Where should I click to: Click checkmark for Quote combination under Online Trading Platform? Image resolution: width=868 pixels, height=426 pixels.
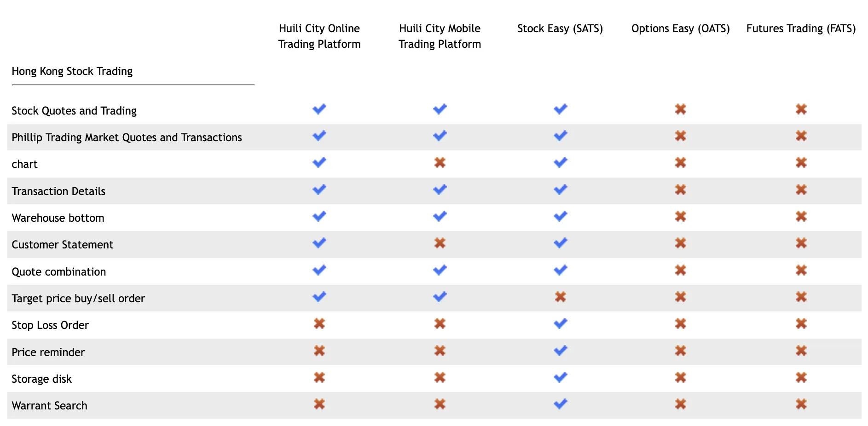pyautogui.click(x=319, y=270)
